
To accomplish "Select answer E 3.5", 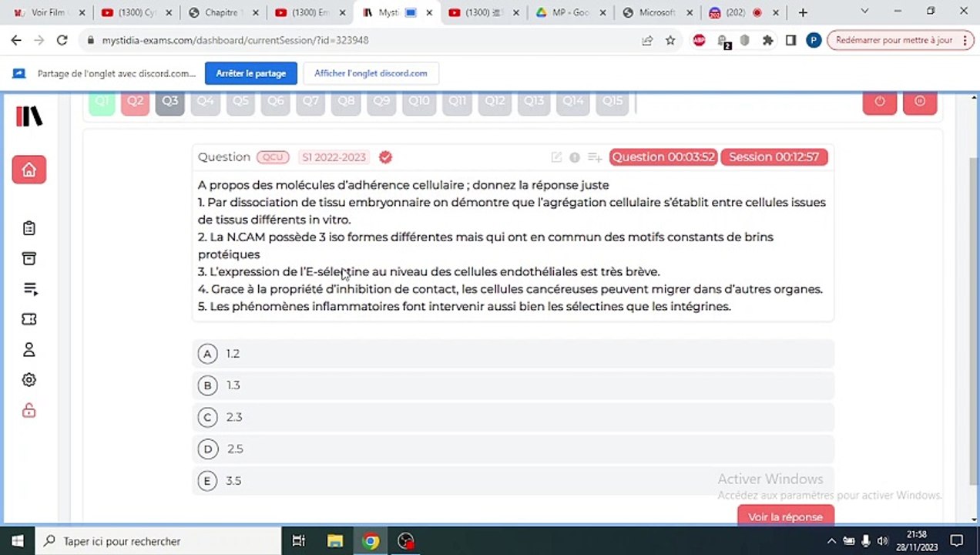I will [513, 480].
